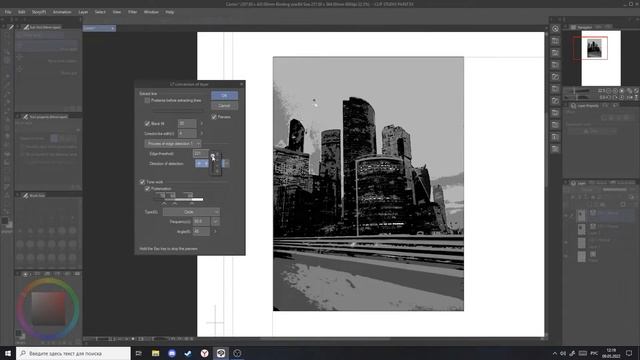Click the Angle value field
This screenshot has height=360, width=640.
[201, 231]
